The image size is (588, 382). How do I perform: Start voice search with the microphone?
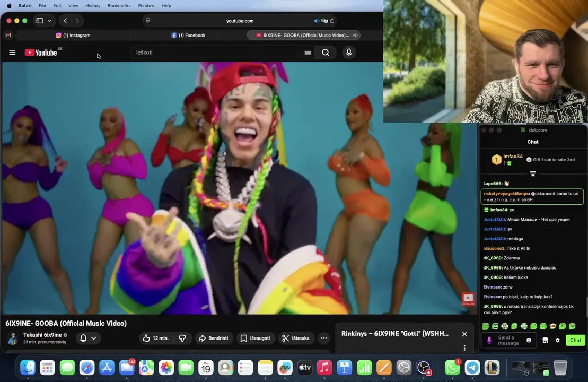pos(349,53)
